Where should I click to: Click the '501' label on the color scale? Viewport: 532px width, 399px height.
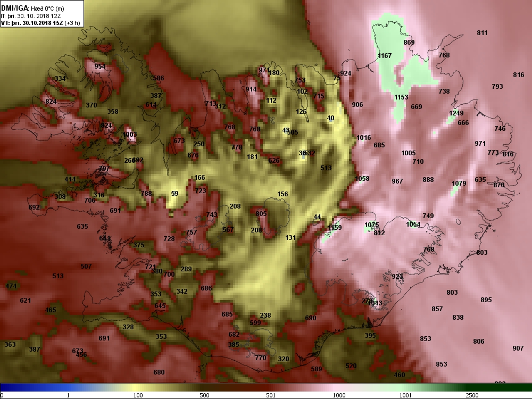pos(271,395)
